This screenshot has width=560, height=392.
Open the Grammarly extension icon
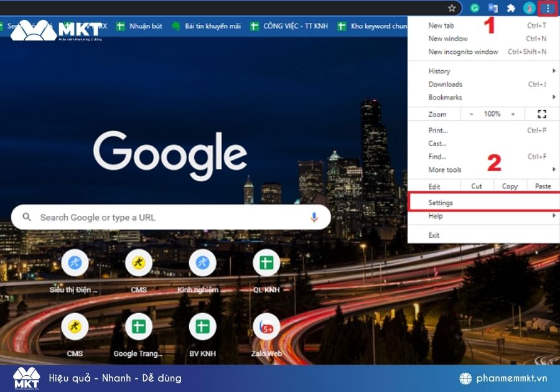pos(474,9)
